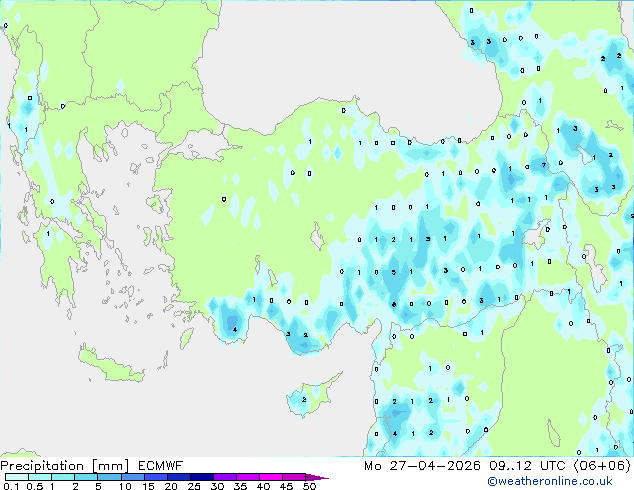
Task: Choose the 5–10 mm legend color box
Action: click(x=109, y=477)
